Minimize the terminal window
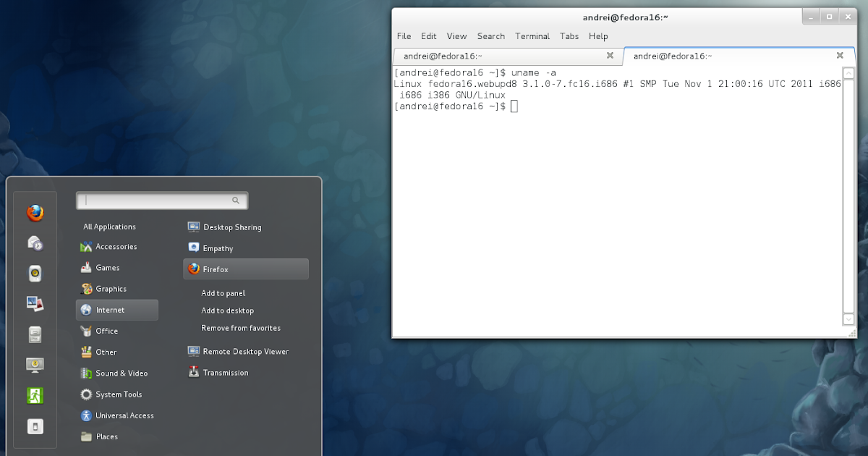This screenshot has height=456, width=868. point(811,16)
